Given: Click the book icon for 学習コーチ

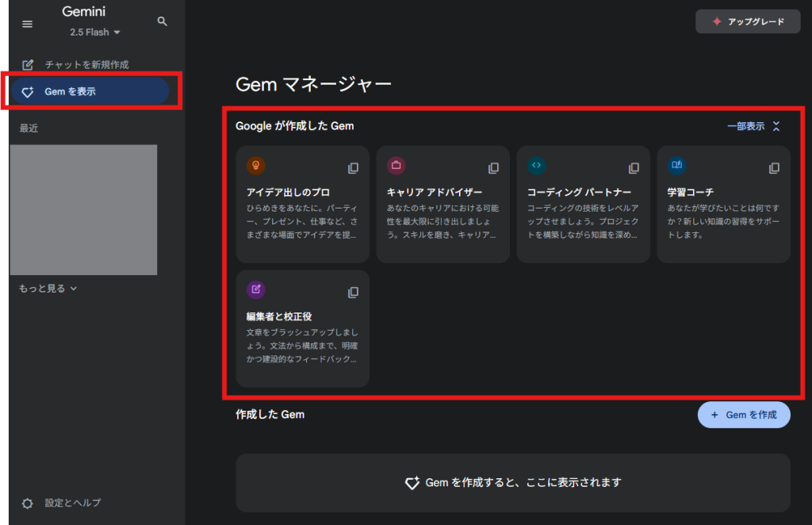Looking at the screenshot, I should click(677, 166).
